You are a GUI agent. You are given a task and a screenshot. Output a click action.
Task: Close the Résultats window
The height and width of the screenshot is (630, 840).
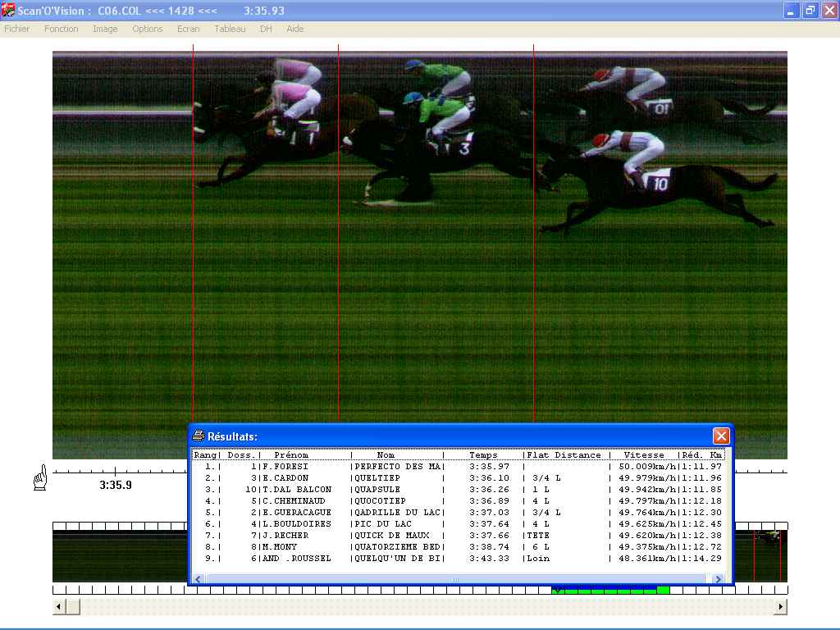[720, 436]
